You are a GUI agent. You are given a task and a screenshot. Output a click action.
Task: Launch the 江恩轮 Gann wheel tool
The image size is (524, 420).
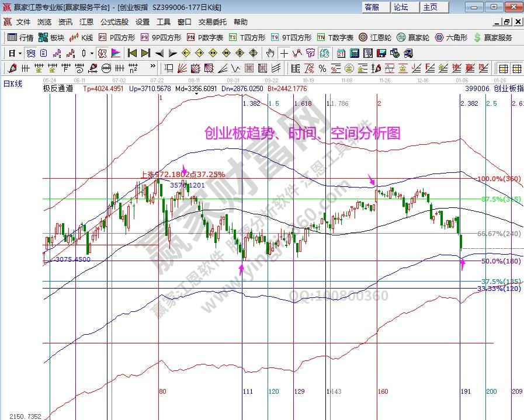(374, 37)
